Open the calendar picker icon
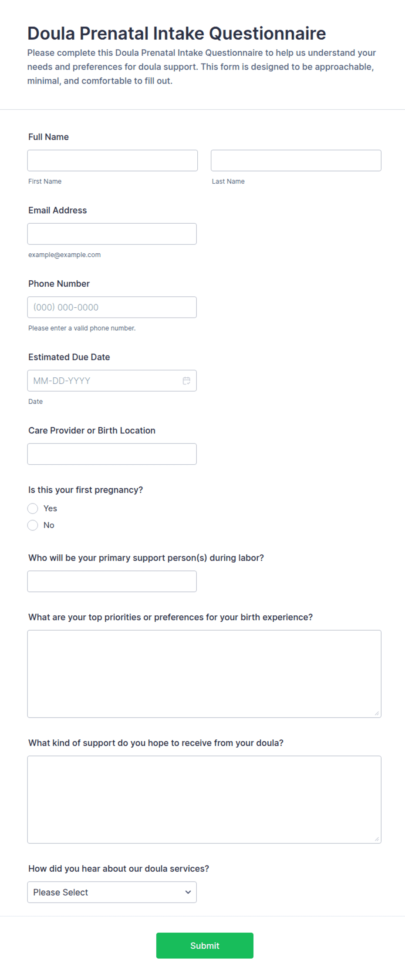The width and height of the screenshot is (405, 980). click(x=186, y=381)
